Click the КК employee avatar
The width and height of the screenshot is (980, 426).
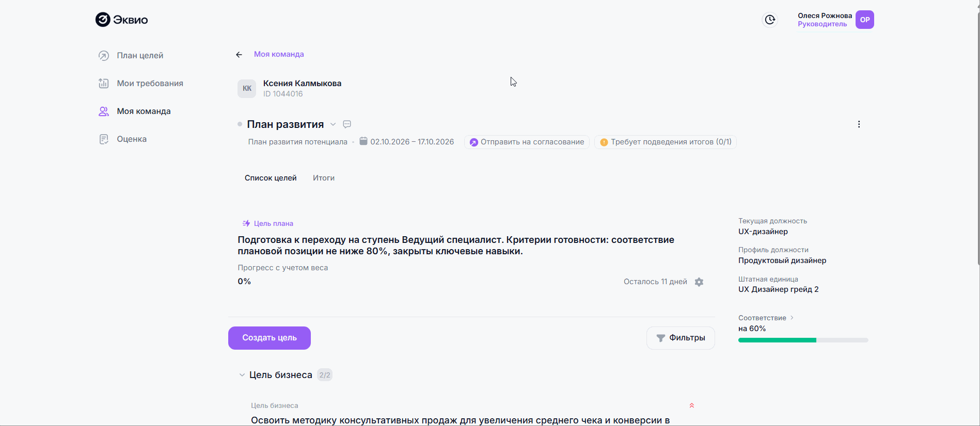(247, 88)
